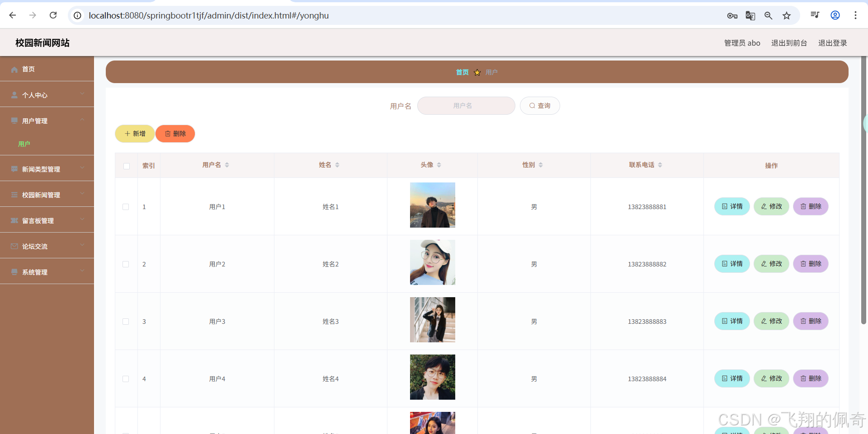Open the browser three-dot menu
Image resolution: width=868 pixels, height=434 pixels.
(x=855, y=15)
